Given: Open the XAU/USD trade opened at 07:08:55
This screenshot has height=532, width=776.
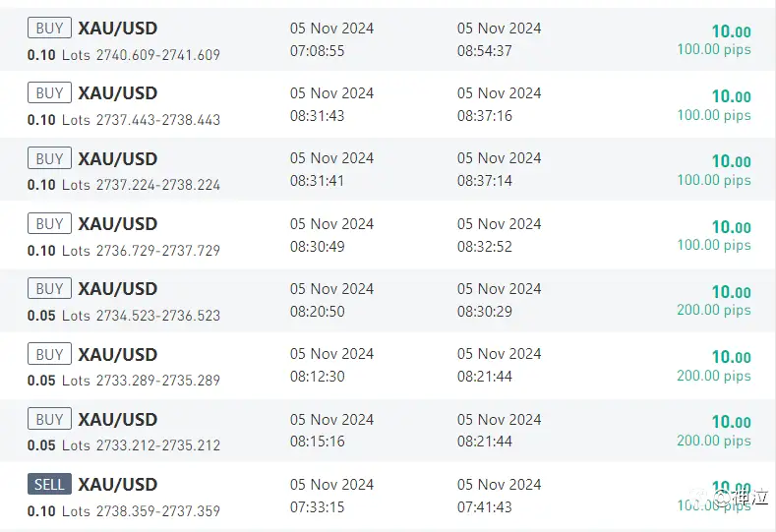Looking at the screenshot, I should coord(388,39).
